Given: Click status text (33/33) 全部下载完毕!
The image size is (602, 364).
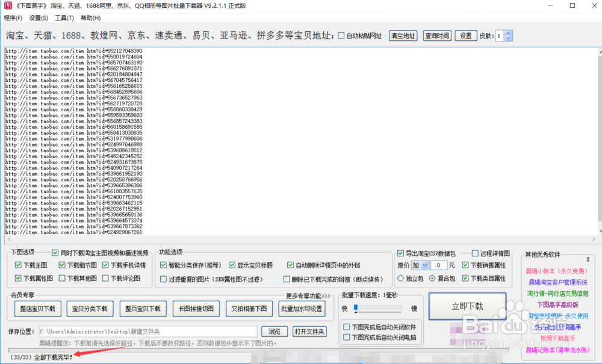Looking at the screenshot, I should click(41, 357).
